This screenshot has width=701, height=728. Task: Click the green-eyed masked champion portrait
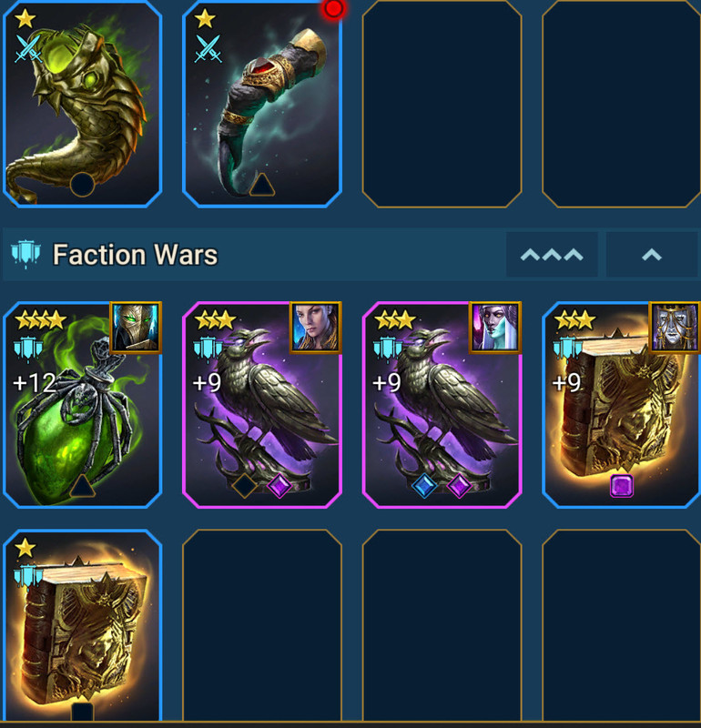coord(136,328)
